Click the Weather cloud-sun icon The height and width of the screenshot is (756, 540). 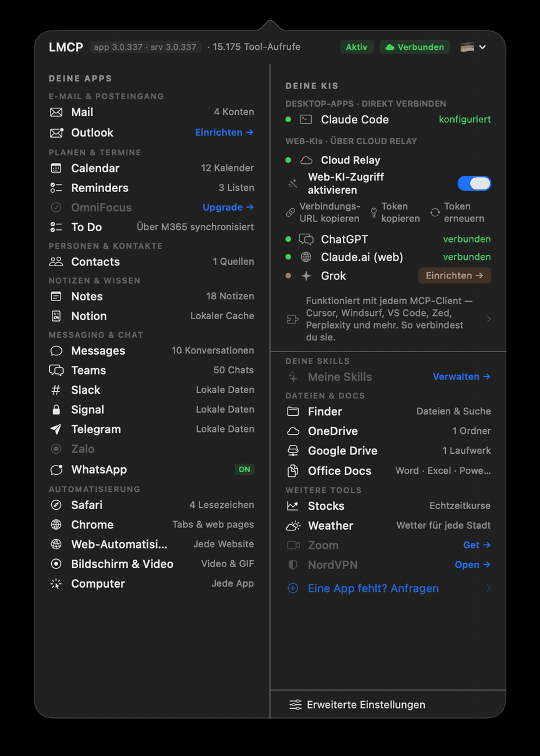point(293,526)
